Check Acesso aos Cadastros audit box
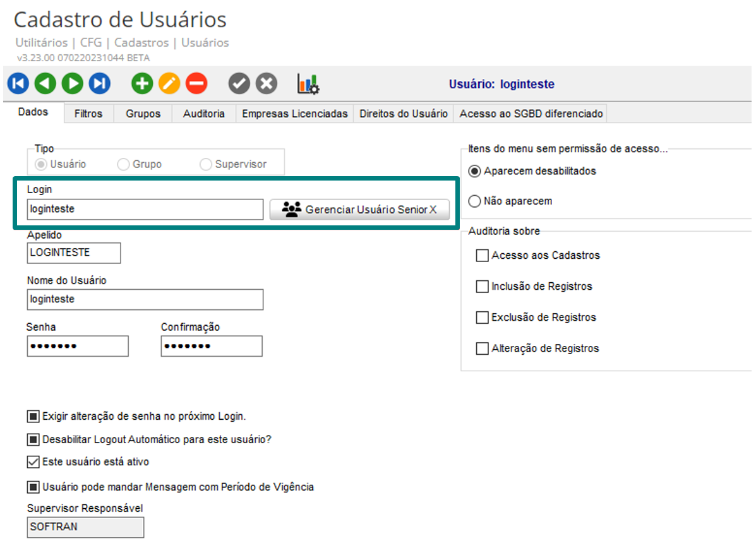This screenshot has width=756, height=553. point(482,255)
